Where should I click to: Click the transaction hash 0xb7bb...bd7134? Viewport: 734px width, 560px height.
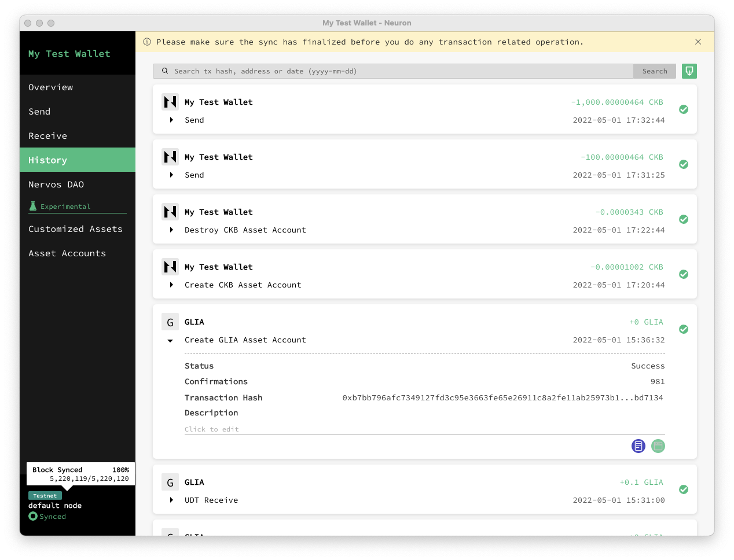tap(502, 397)
